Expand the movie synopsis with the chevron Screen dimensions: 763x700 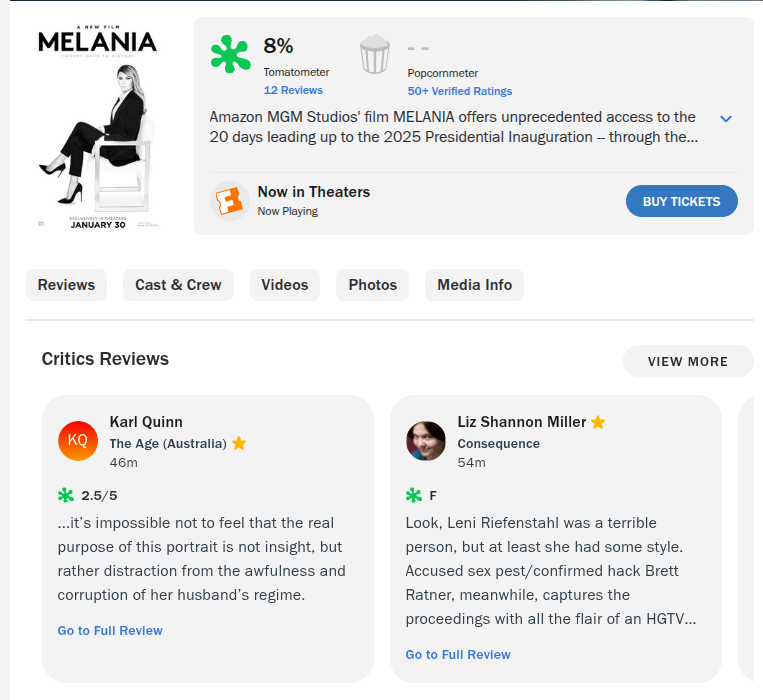pyautogui.click(x=726, y=119)
